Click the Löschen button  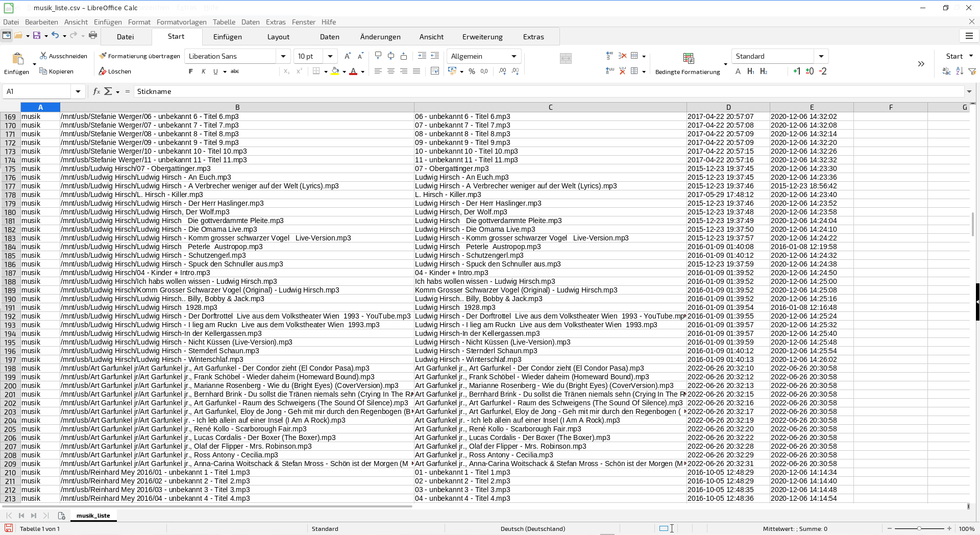pos(115,71)
